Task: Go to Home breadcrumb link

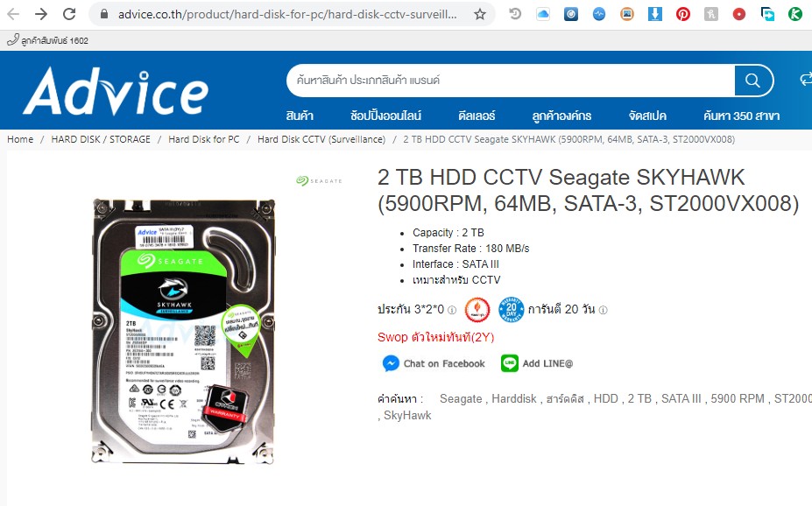Action: 20,139
